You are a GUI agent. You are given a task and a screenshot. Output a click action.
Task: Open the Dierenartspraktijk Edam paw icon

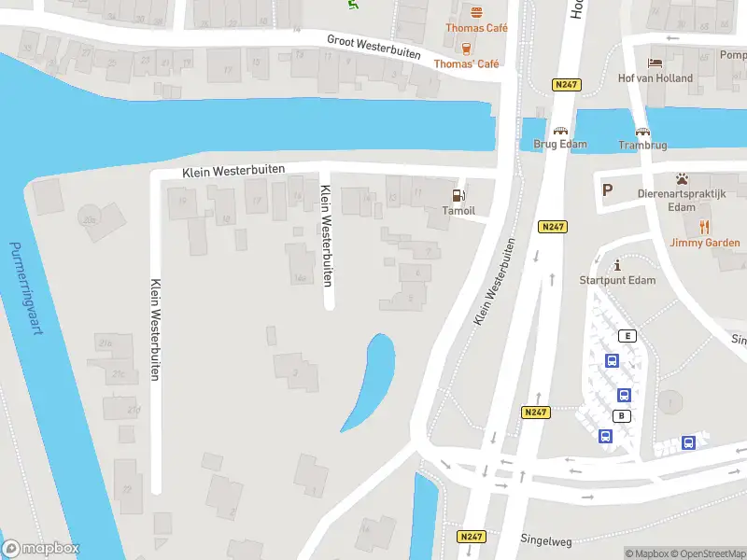click(682, 179)
